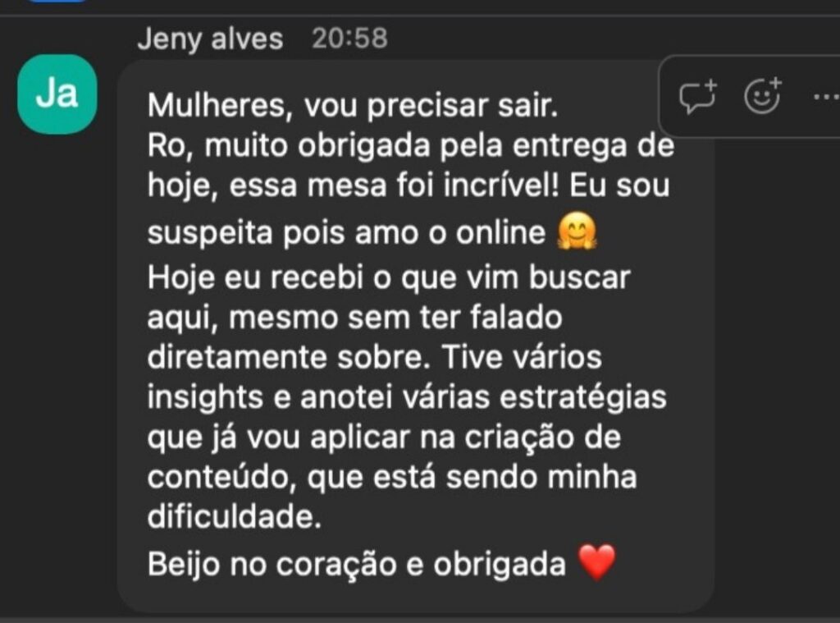Click the hugging face emoji in message

coord(577,231)
